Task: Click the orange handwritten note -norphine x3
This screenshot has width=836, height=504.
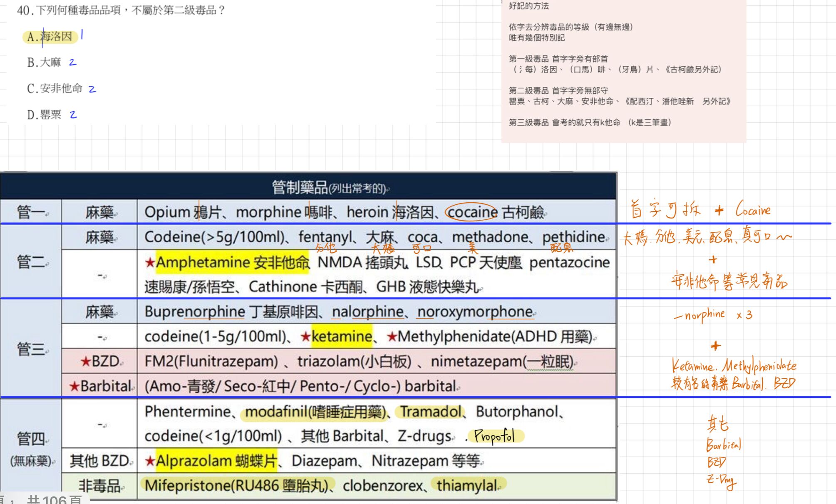Action: click(x=713, y=315)
